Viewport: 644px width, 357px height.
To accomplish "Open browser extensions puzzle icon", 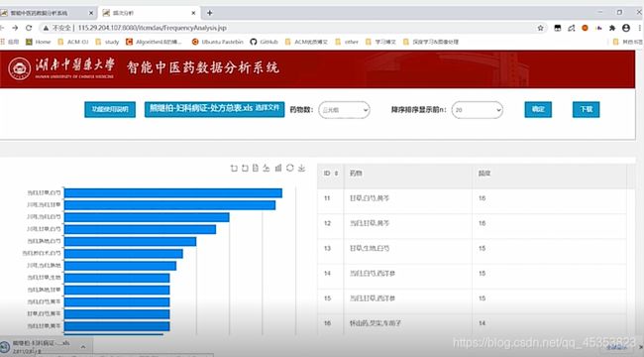I will (x=612, y=28).
